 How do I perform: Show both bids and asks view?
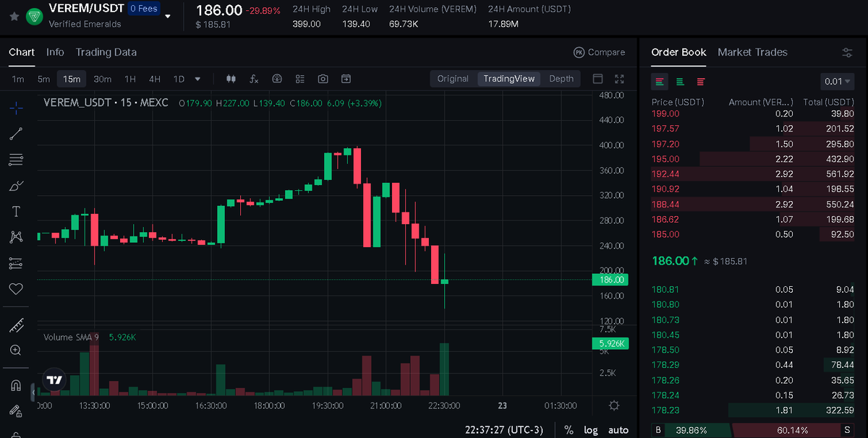pyautogui.click(x=660, y=81)
